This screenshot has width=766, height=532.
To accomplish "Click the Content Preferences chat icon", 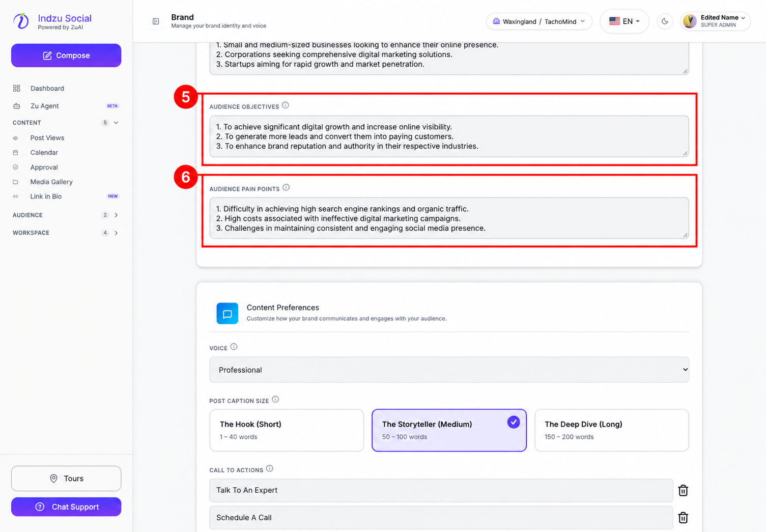I will point(228,314).
